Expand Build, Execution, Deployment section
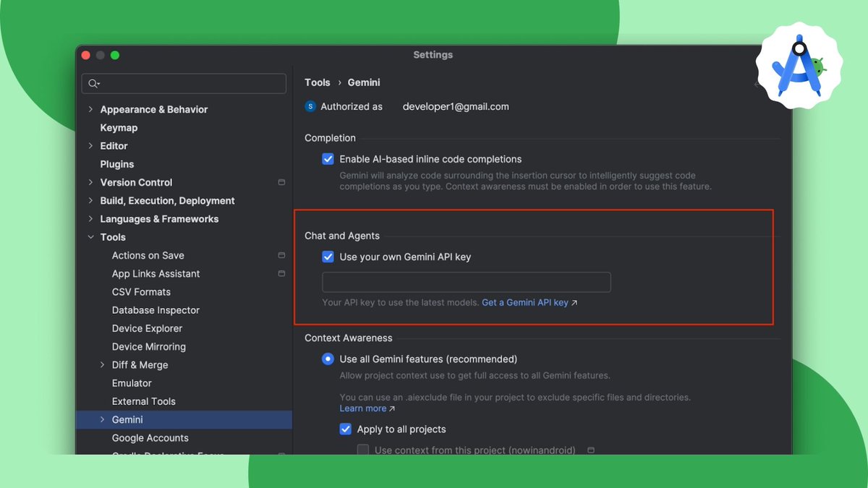Screen dimensions: 868x488 tap(90, 200)
